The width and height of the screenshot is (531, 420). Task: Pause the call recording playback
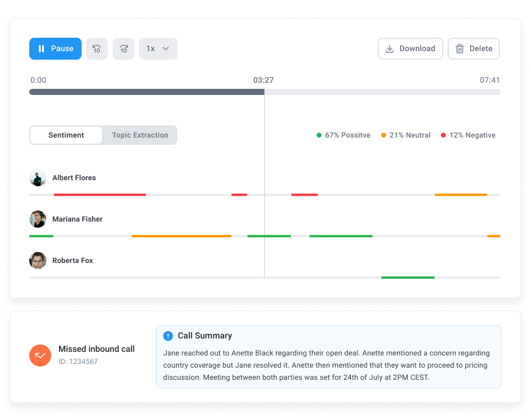(55, 49)
